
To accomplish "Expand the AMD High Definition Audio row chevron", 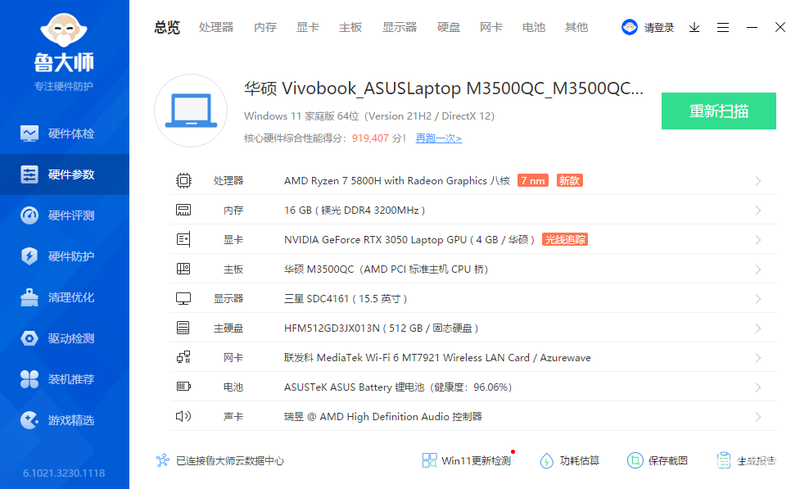I will (x=758, y=417).
